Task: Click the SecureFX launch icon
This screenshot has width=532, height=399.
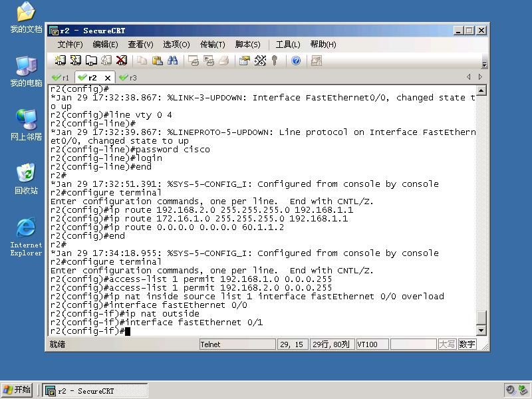Action: click(317, 61)
